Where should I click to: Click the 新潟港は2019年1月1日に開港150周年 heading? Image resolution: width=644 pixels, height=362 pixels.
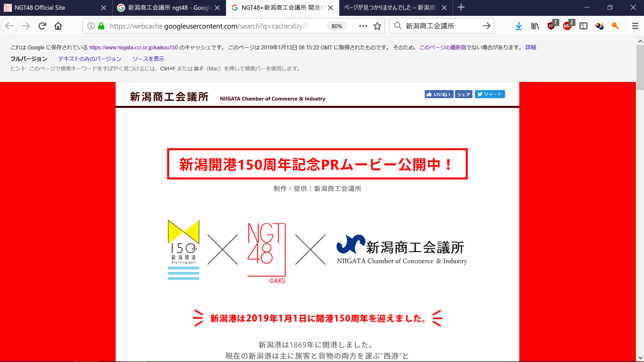click(x=318, y=318)
